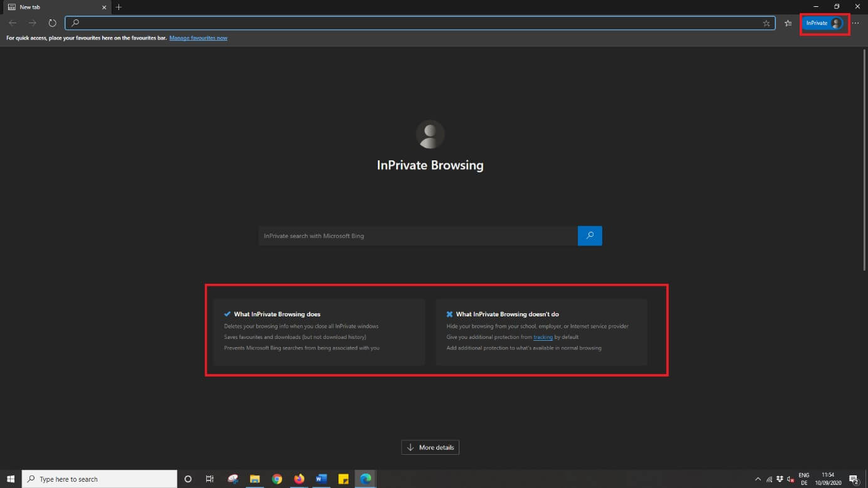Click Manage favourites now link
Image resolution: width=868 pixels, height=488 pixels.
coord(198,38)
